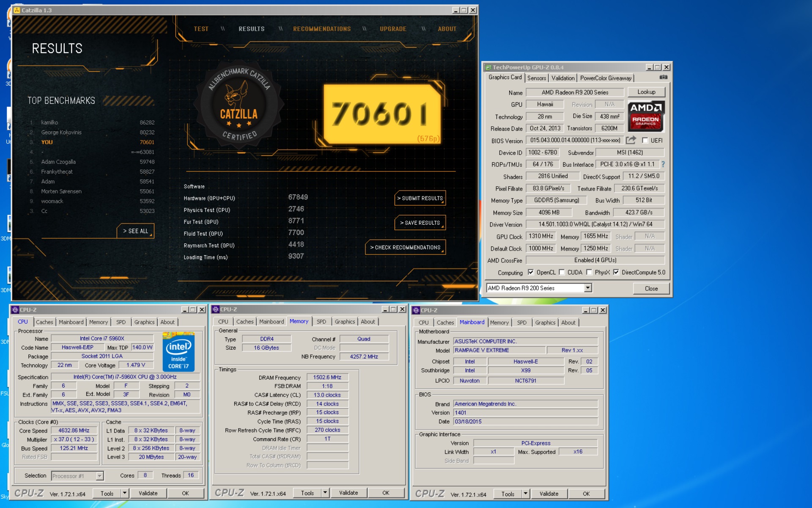The image size is (812, 508).
Task: Click the GPU-Z Name field
Action: click(x=575, y=92)
